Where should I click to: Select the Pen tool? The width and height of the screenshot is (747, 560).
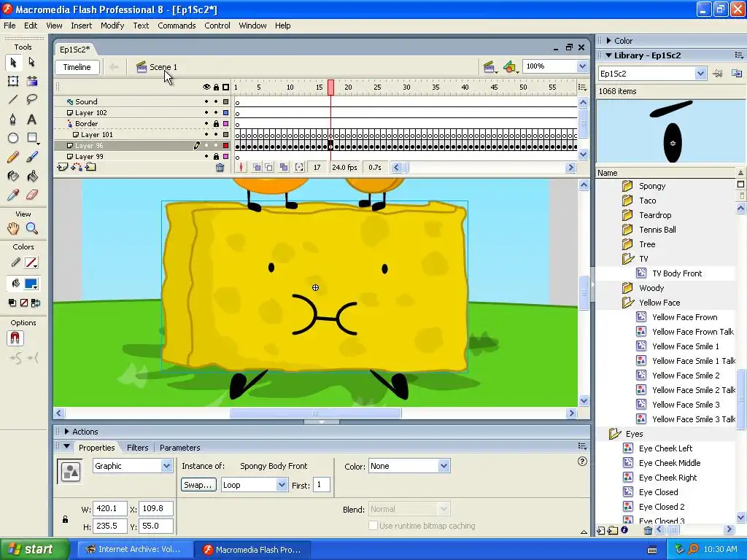[13, 119]
